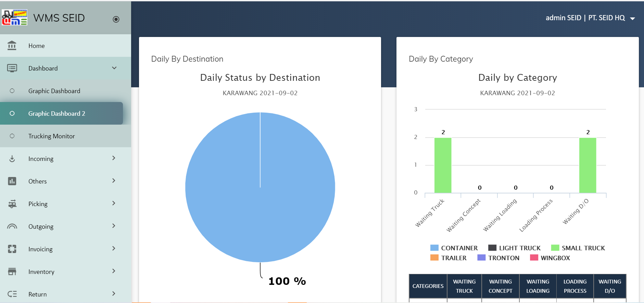Click the Picking cart icon

coord(12,204)
